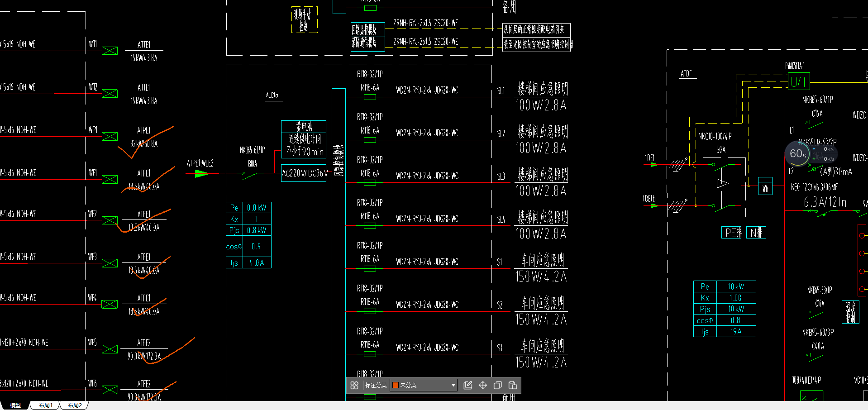The image size is (868, 410).
Task: Select the 接至消防控制室的应急照明控制器 note
Action: pyautogui.click(x=538, y=44)
